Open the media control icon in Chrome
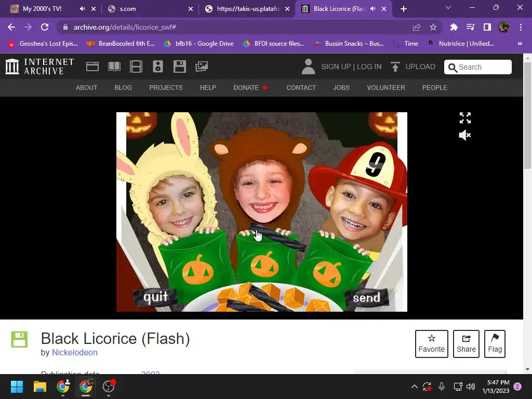The image size is (532, 399). tap(470, 27)
